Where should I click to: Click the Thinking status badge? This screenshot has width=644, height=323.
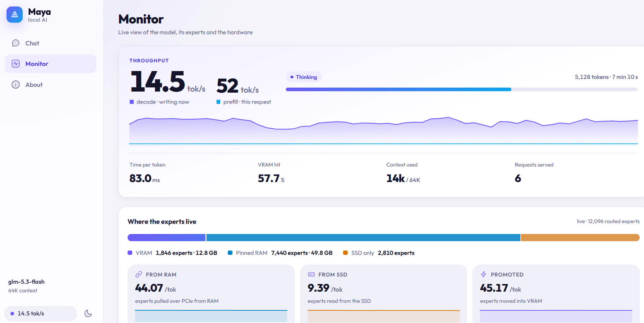pos(304,77)
